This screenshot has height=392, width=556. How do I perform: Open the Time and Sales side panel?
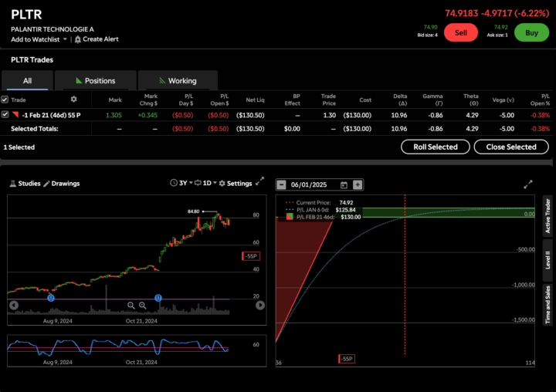[548, 305]
